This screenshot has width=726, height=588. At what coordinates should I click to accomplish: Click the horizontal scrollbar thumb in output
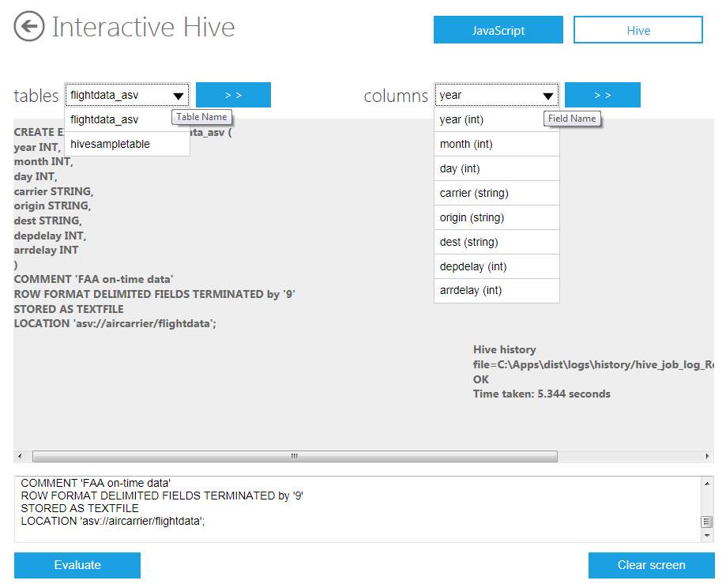point(295,456)
